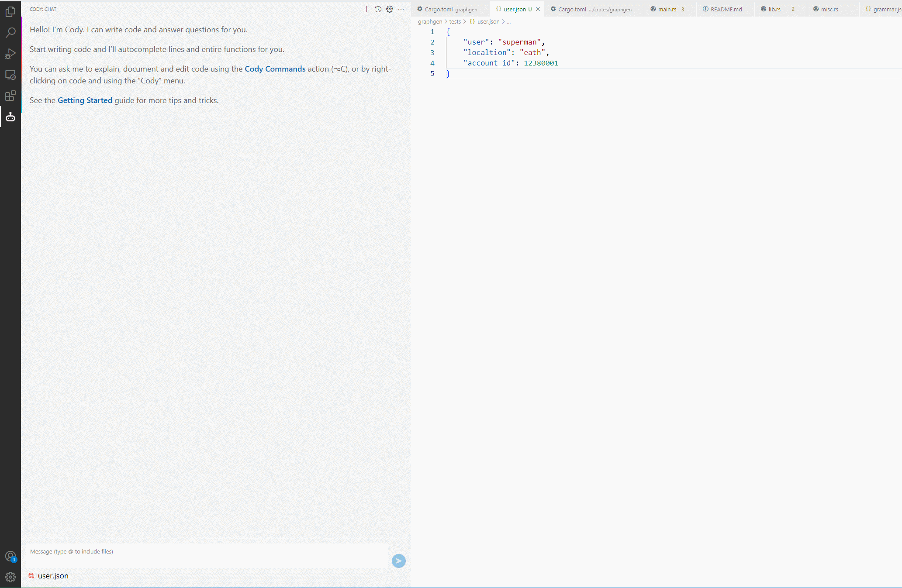
Task: Close the user.json tab
Action: pos(538,9)
